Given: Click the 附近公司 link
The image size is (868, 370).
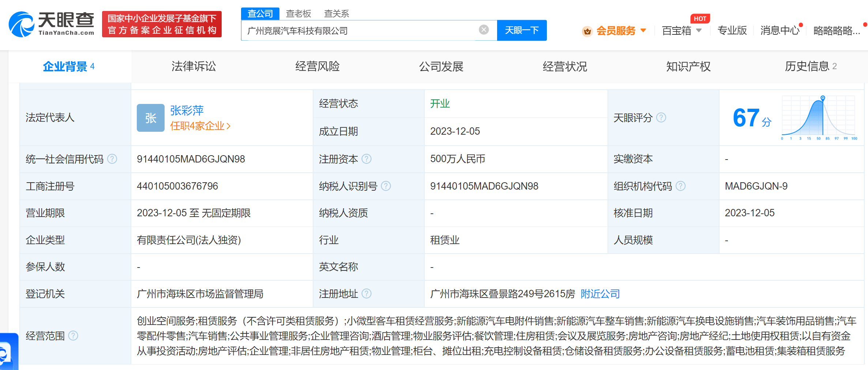Looking at the screenshot, I should pos(600,294).
